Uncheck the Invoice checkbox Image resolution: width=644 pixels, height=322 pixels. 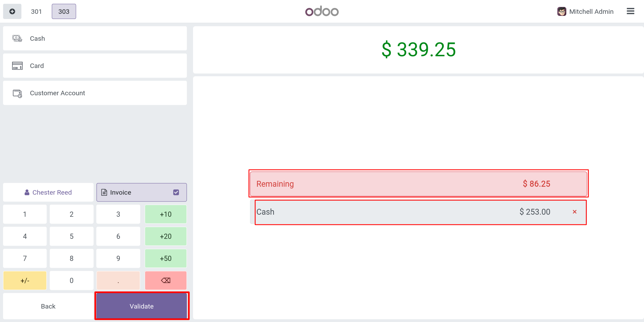click(176, 192)
